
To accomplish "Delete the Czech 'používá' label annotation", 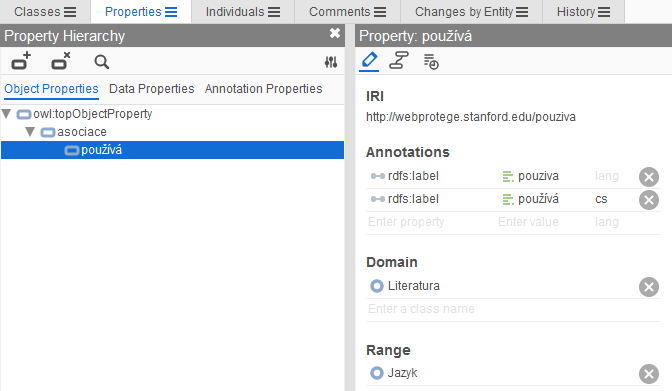I will [649, 200].
